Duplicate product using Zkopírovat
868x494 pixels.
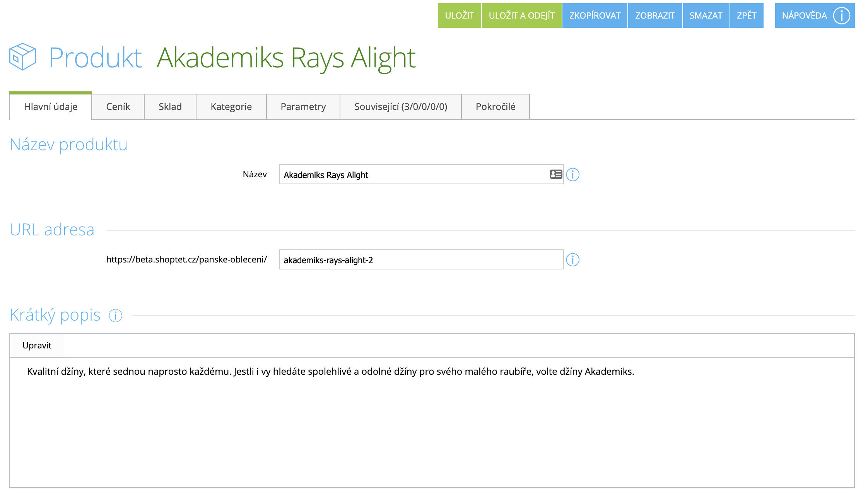pyautogui.click(x=595, y=15)
